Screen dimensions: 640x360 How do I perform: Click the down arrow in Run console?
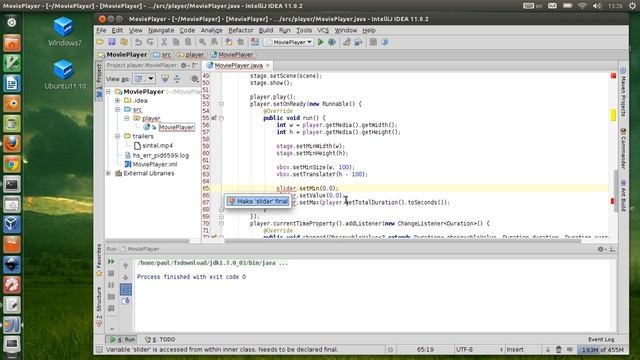coord(126,278)
